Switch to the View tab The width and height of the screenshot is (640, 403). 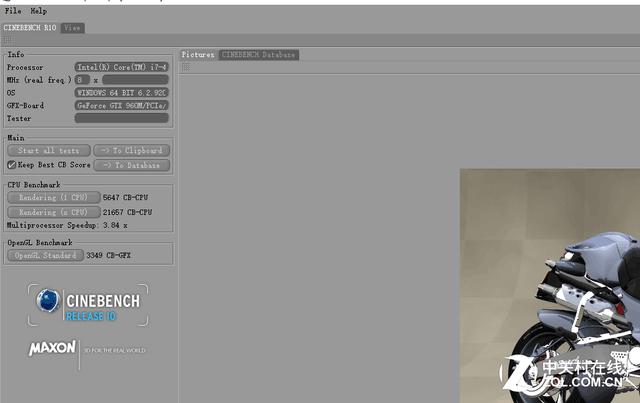(x=72, y=28)
